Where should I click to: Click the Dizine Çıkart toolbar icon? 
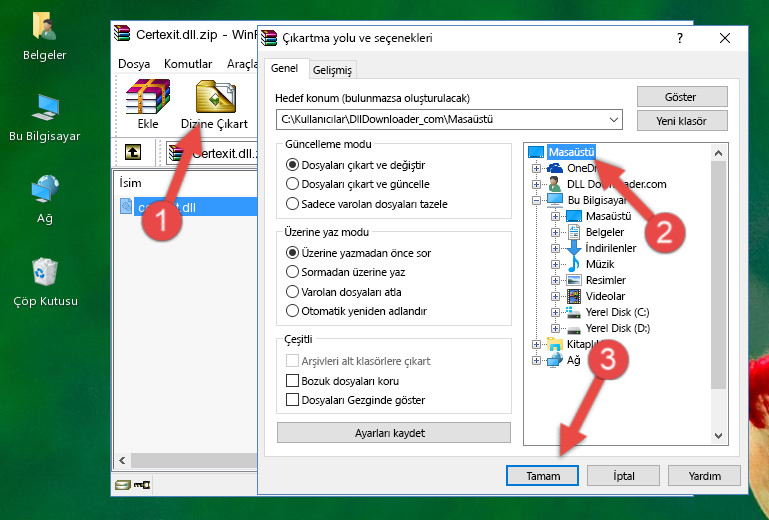click(x=215, y=105)
